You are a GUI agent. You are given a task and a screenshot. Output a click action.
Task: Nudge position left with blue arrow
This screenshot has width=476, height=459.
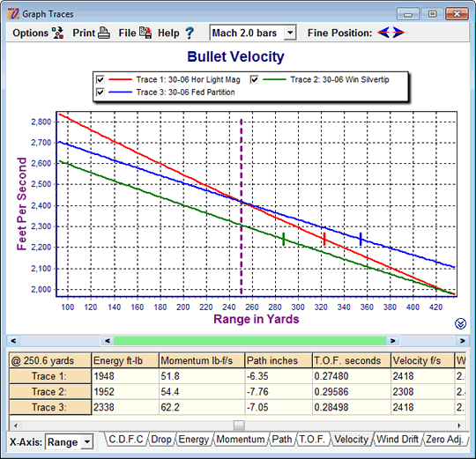point(383,33)
